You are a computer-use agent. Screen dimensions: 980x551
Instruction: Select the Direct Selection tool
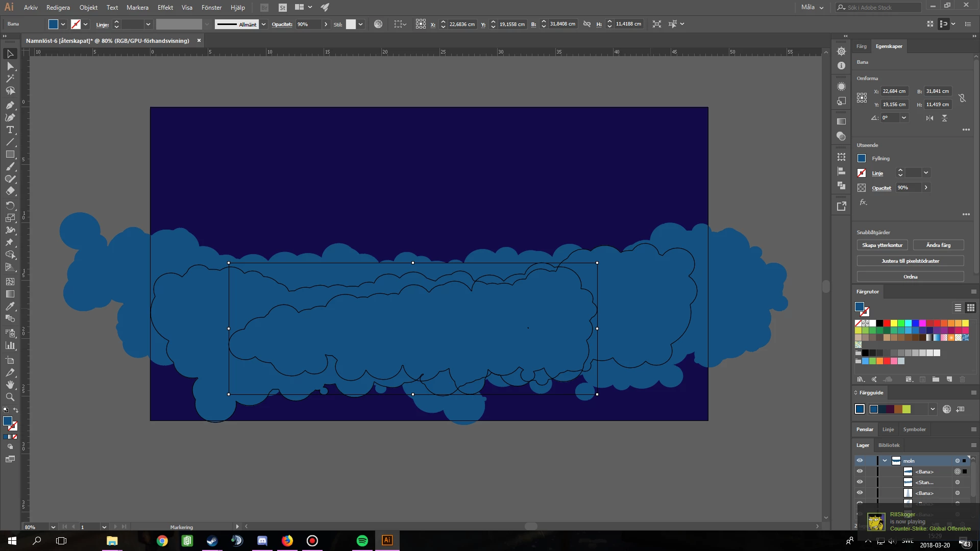(x=10, y=66)
